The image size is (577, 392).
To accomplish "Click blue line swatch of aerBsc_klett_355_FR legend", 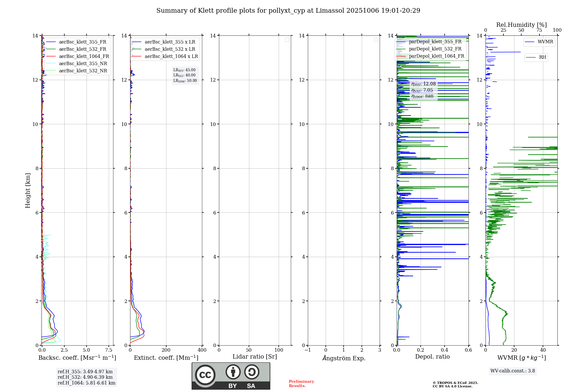I will pos(51,42).
